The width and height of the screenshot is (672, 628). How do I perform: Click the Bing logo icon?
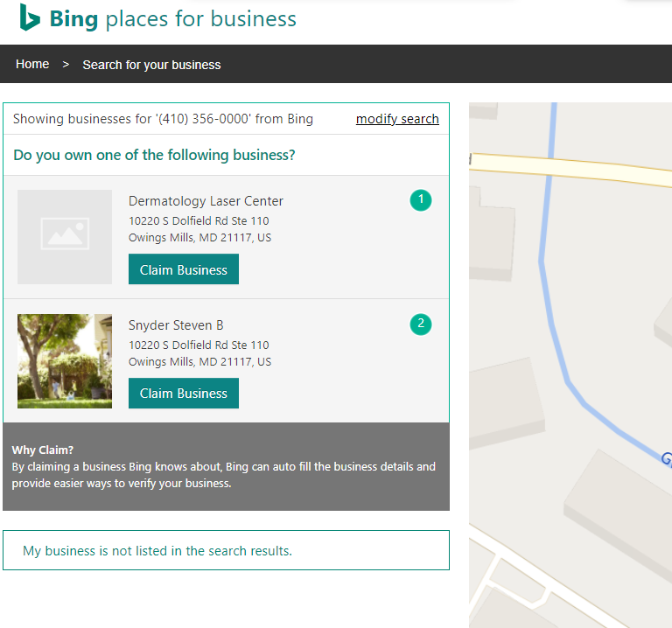(x=30, y=17)
